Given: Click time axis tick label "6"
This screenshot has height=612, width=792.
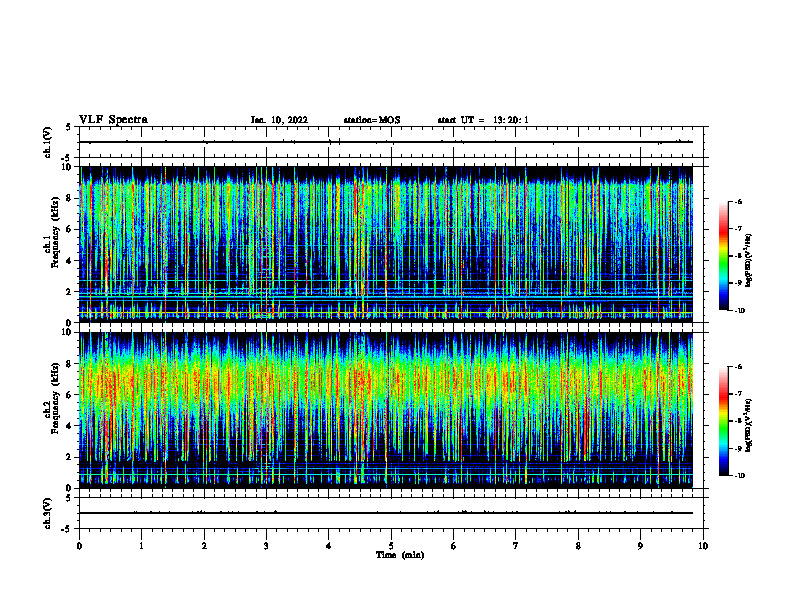Looking at the screenshot, I should pos(454,546).
